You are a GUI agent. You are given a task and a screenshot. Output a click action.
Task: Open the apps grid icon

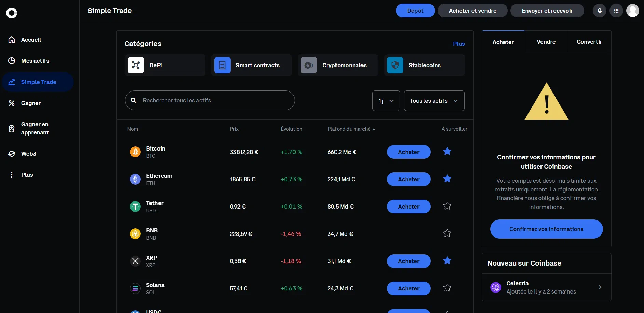616,11
